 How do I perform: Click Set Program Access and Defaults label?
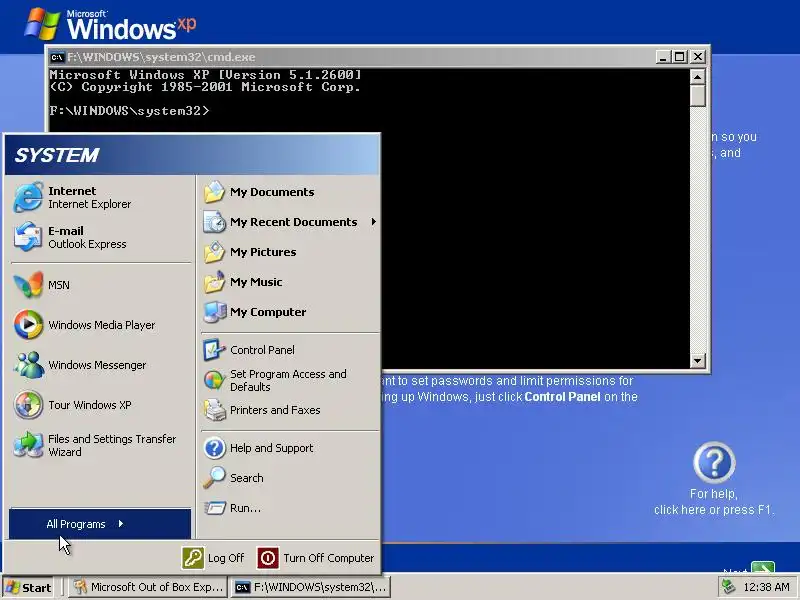click(x=288, y=380)
